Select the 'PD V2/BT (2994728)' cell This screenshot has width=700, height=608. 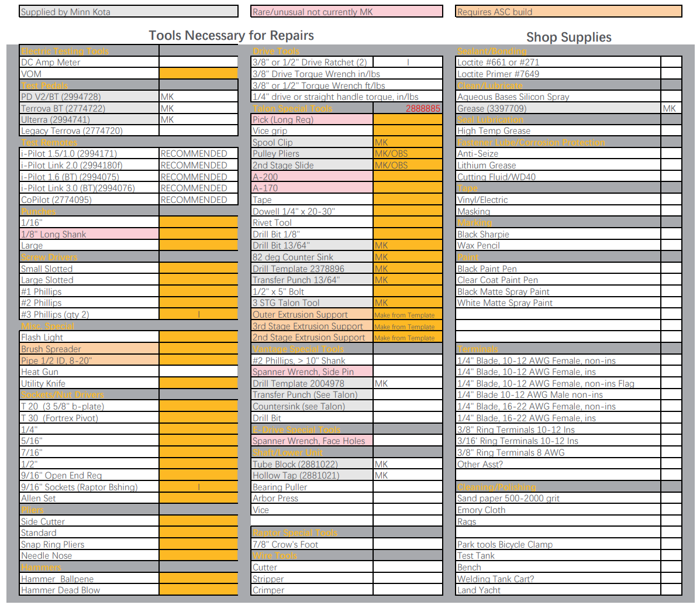pos(89,97)
